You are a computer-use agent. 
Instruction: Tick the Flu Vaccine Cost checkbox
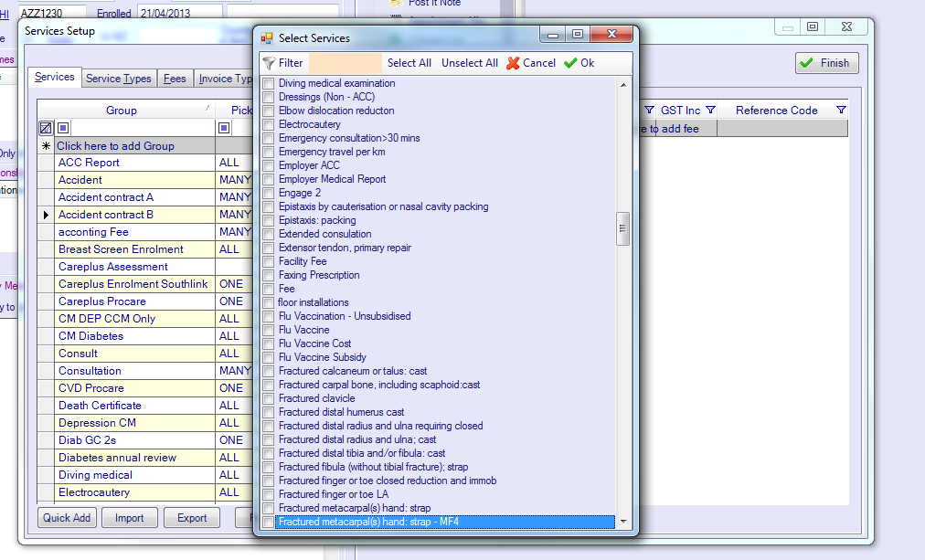[269, 343]
